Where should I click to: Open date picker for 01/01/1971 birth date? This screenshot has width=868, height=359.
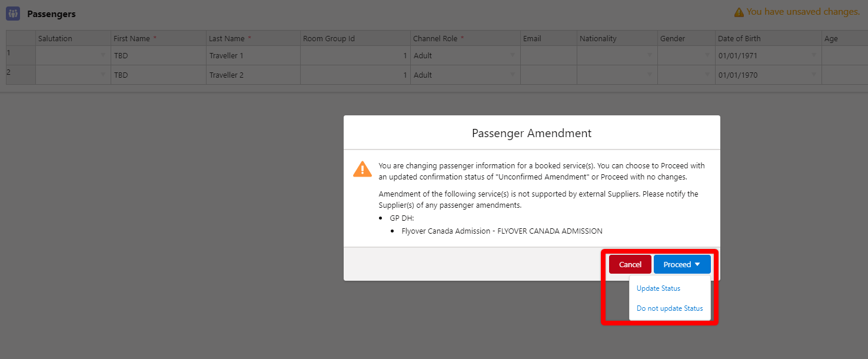(814, 55)
